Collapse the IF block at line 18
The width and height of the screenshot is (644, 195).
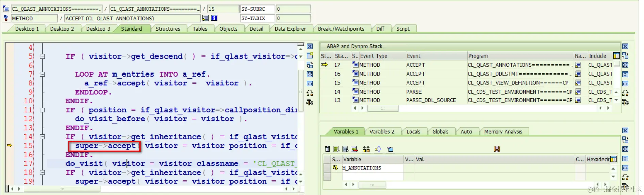tap(43, 173)
